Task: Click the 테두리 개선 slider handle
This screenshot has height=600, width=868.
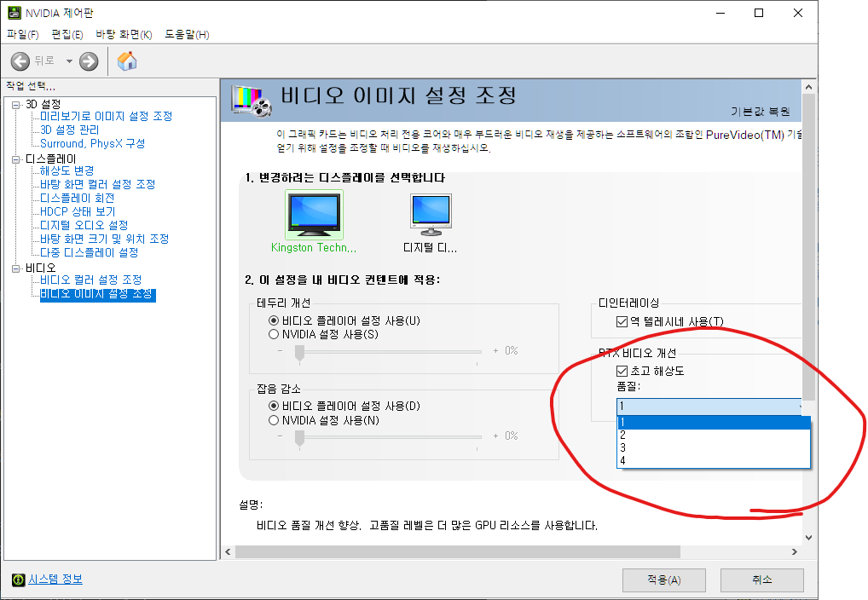Action: 299,353
